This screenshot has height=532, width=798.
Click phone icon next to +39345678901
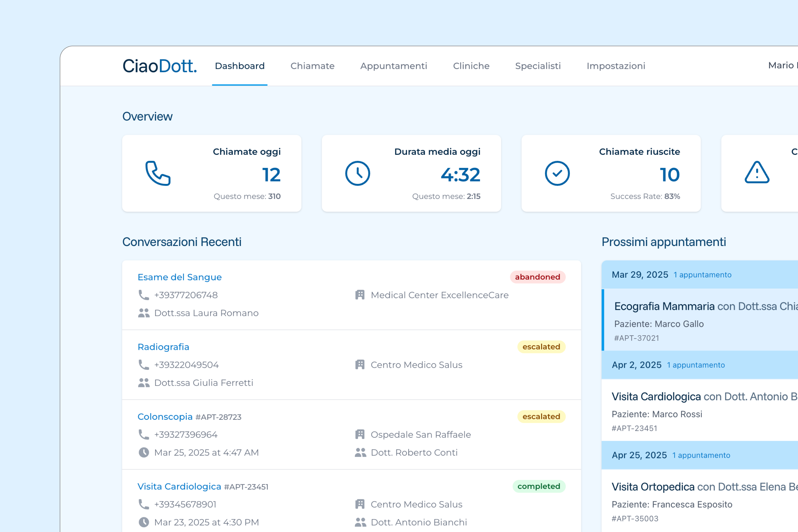pyautogui.click(x=144, y=504)
